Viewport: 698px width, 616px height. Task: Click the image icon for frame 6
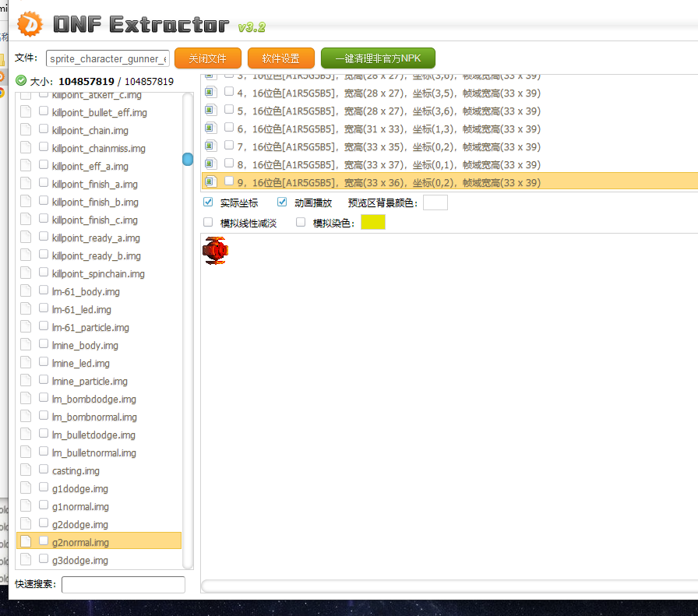click(210, 128)
